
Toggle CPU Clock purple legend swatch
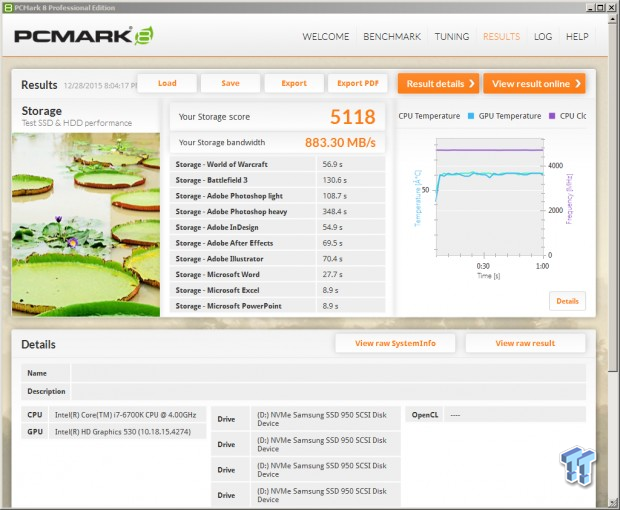tap(552, 116)
